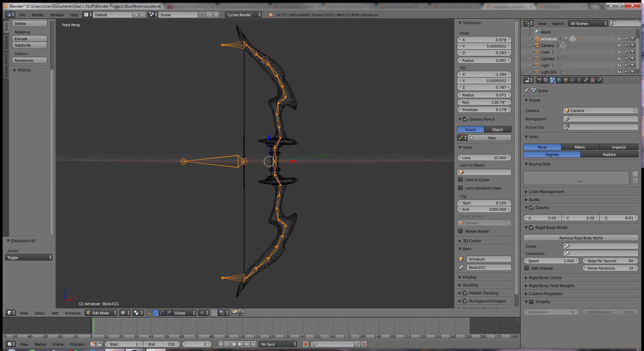The width and height of the screenshot is (644, 351).
Task: Select Metric units option
Action: (580, 147)
